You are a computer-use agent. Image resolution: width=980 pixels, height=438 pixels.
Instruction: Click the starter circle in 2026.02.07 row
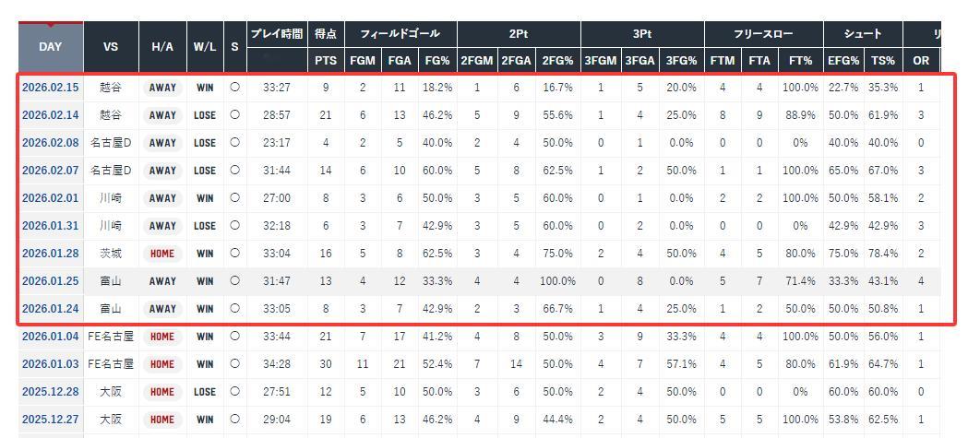234,171
